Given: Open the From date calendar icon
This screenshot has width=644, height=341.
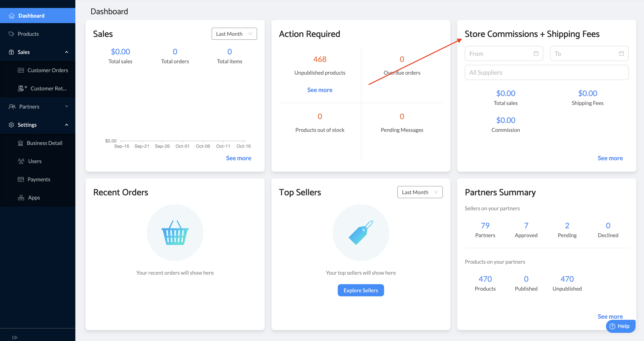Looking at the screenshot, I should pyautogui.click(x=536, y=54).
